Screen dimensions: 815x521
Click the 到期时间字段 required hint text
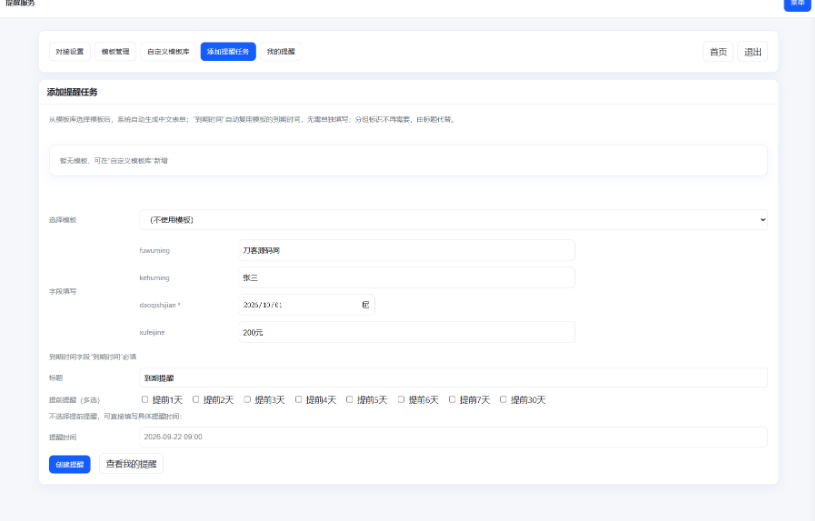click(93, 357)
